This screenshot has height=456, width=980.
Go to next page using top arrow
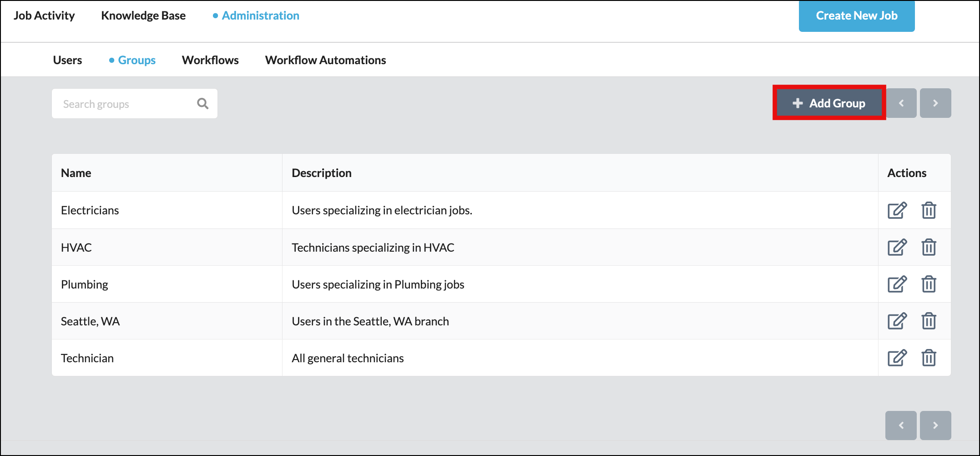click(935, 103)
